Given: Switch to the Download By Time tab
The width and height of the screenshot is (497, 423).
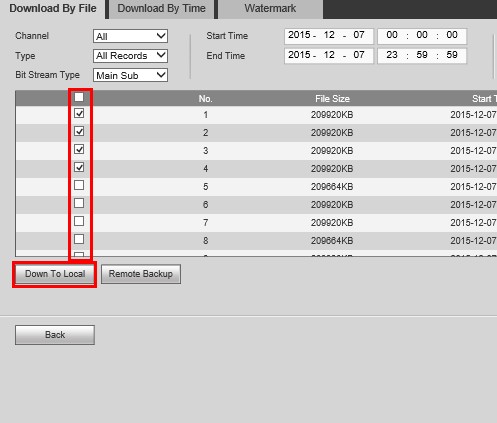Looking at the screenshot, I should pos(161,9).
